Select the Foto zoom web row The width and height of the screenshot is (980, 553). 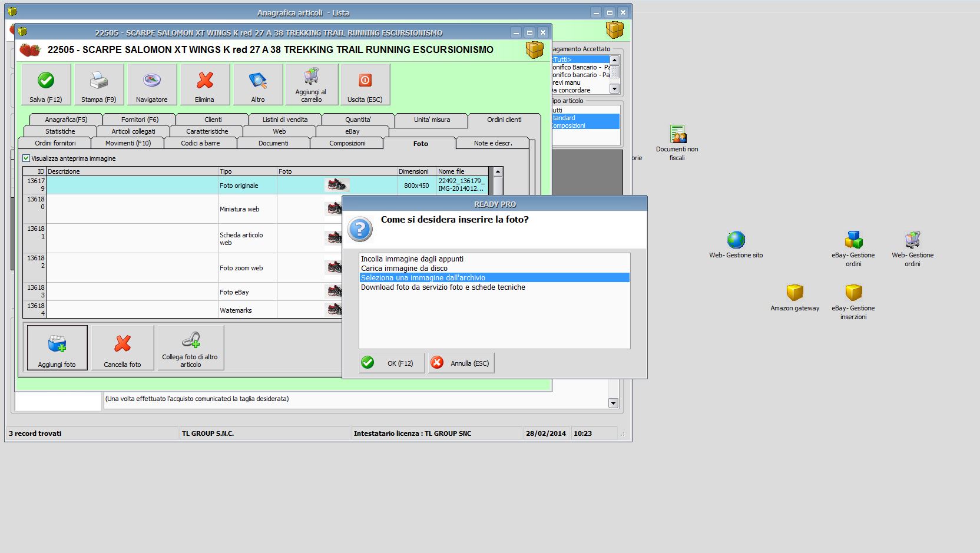point(183,268)
